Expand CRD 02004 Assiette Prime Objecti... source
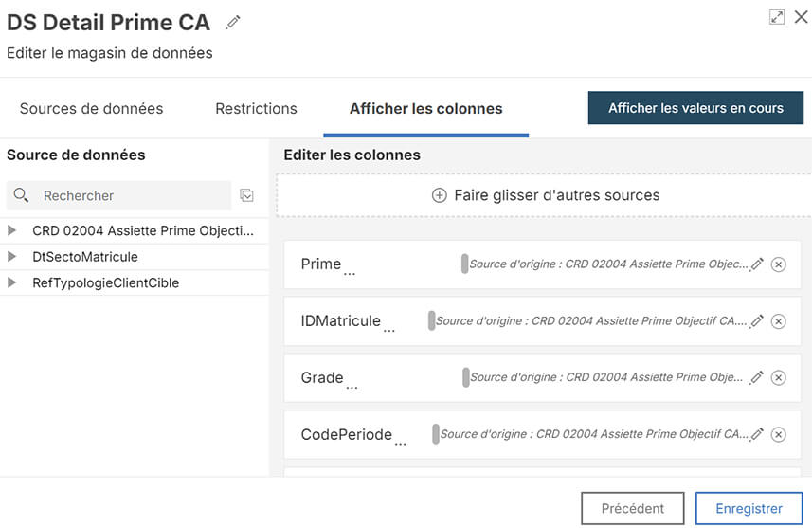Viewport: 812px width, 528px height. tap(12, 230)
